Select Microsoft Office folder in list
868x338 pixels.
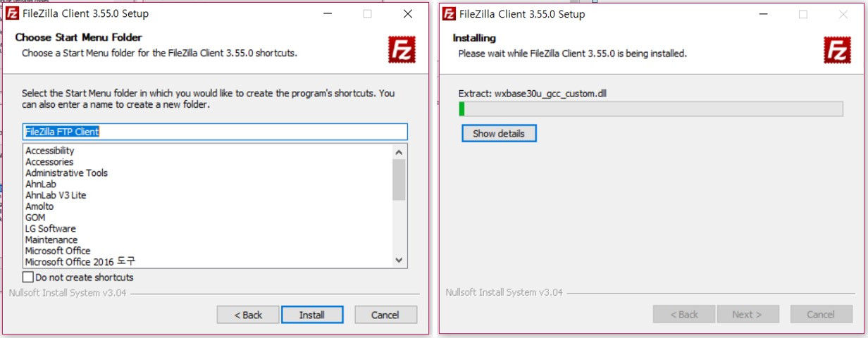pos(58,251)
